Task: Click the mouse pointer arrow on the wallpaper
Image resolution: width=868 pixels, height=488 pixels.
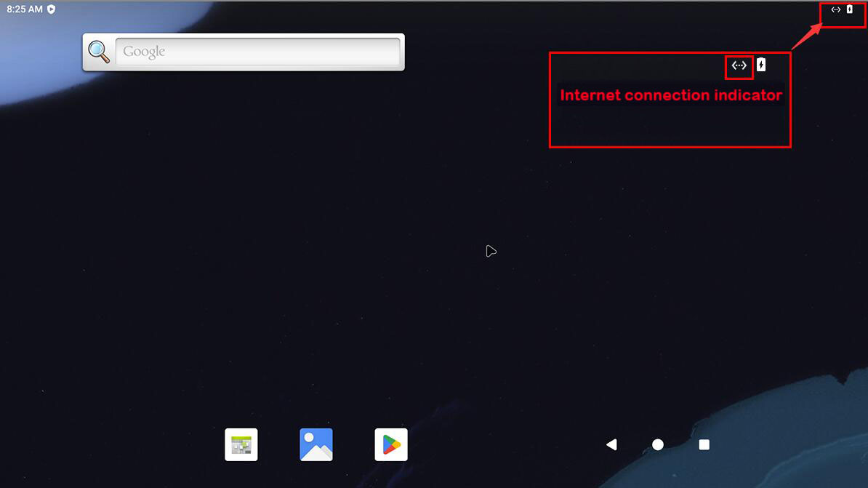Action: coord(491,251)
